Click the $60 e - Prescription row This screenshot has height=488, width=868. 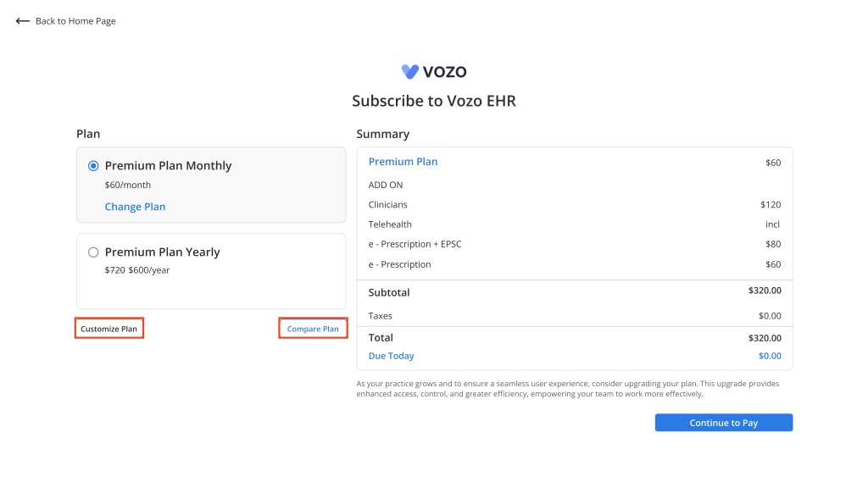coord(575,264)
